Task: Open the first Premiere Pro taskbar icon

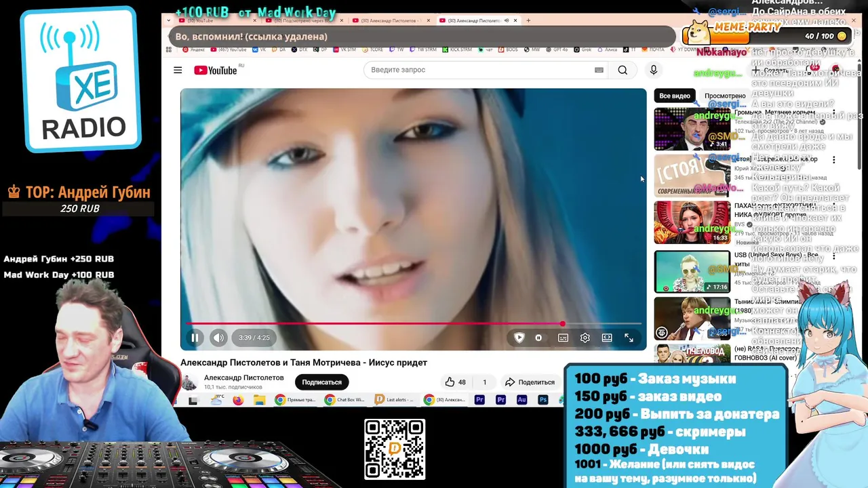Action: 479,400
